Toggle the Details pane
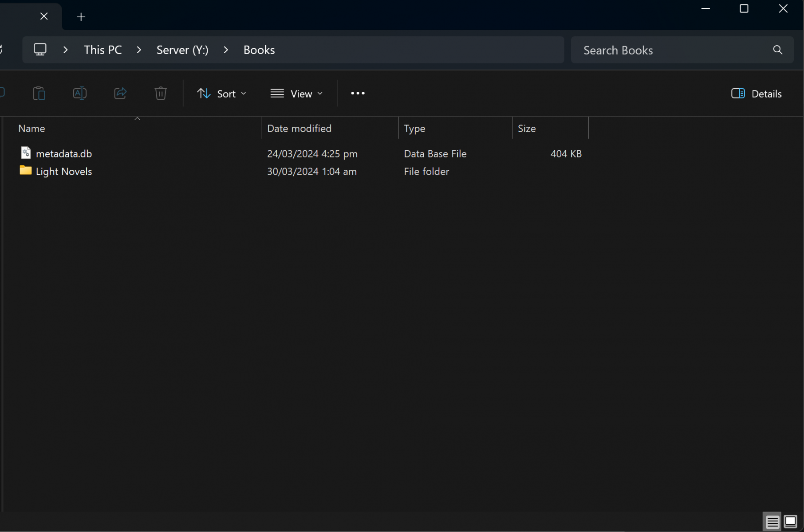 (x=757, y=94)
